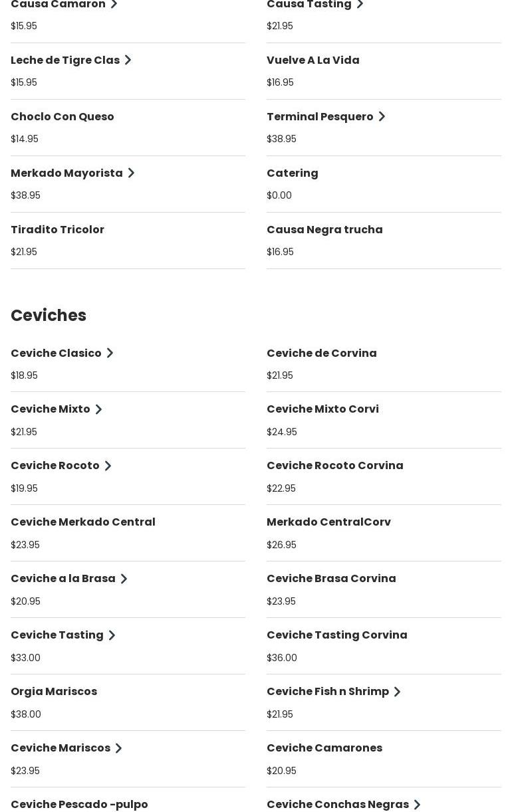Expand Ceviche Mixto options arrow
Image resolution: width=512 pixels, height=812 pixels.
[x=98, y=409]
